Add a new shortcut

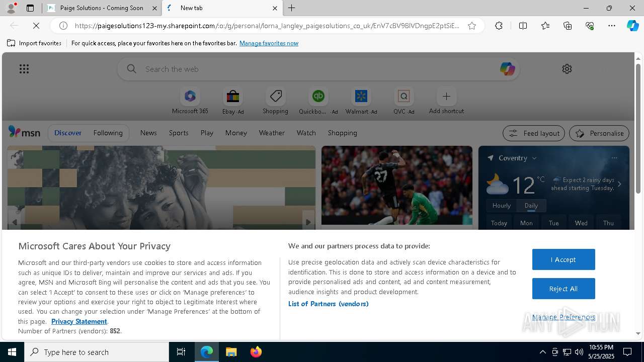point(446,101)
